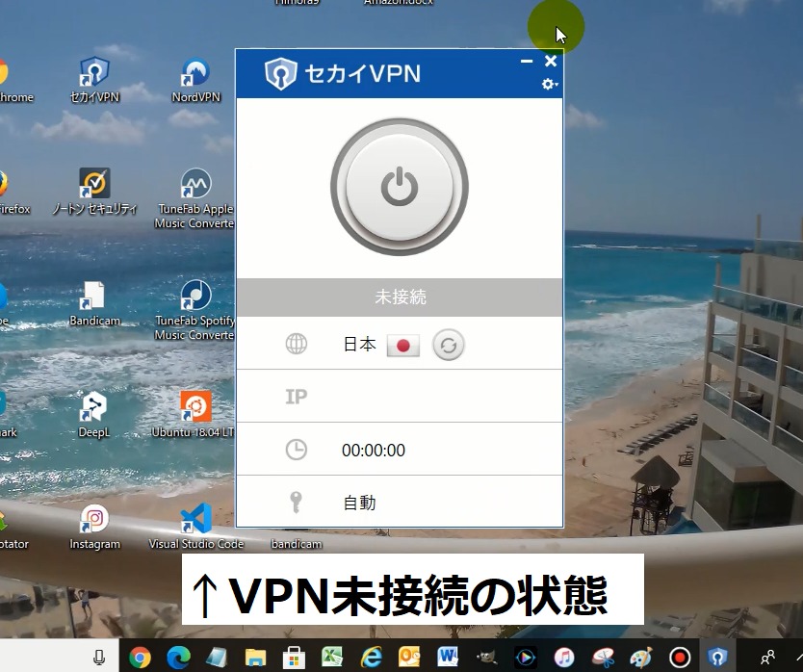Toggle the VPN power connect button
The image size is (803, 672).
(399, 188)
